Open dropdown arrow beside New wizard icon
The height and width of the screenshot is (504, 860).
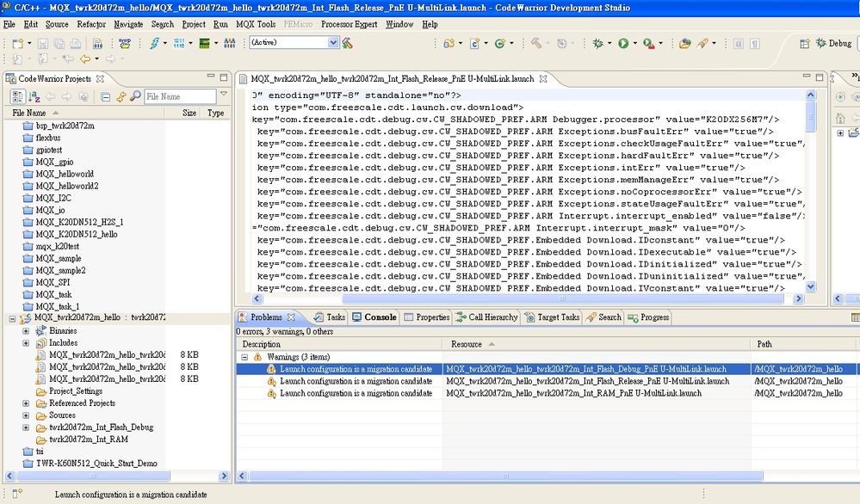pos(29,43)
